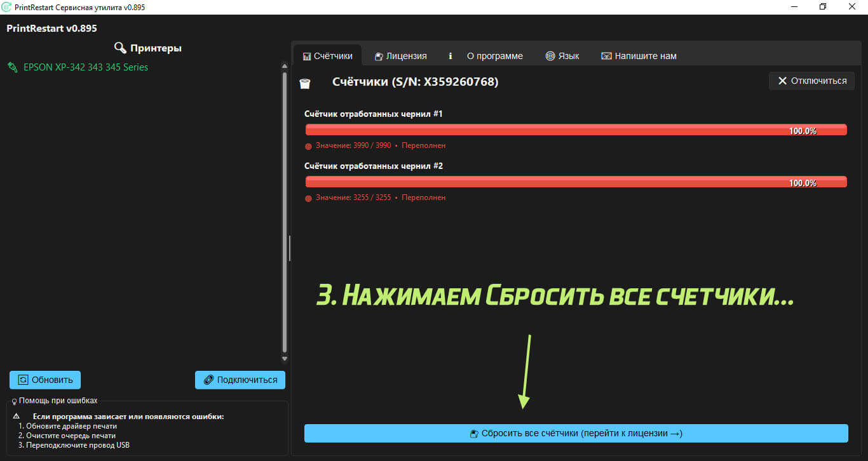Select the EPSON XP-342 343 345 Series printer
Screen dimensions: 868x461
tap(86, 67)
